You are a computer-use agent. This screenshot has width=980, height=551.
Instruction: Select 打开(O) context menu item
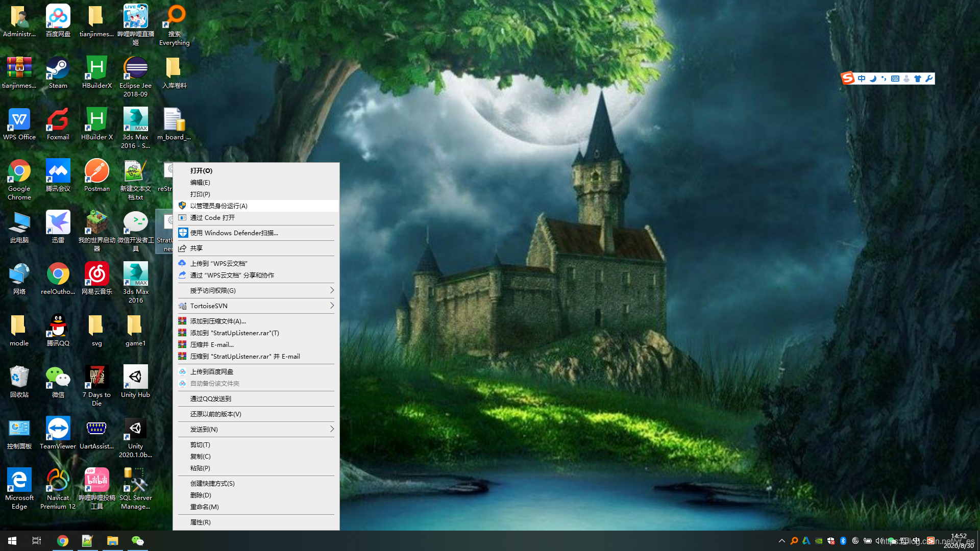point(201,170)
